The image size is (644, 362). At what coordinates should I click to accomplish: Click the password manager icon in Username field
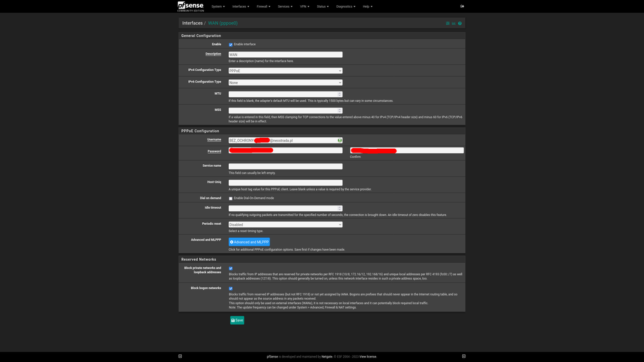coord(340,140)
